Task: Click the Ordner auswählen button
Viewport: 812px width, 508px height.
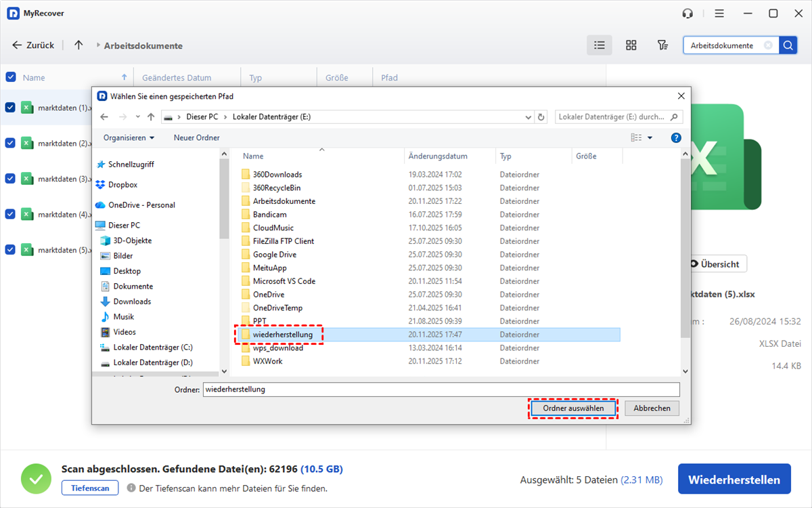Action: coord(572,408)
